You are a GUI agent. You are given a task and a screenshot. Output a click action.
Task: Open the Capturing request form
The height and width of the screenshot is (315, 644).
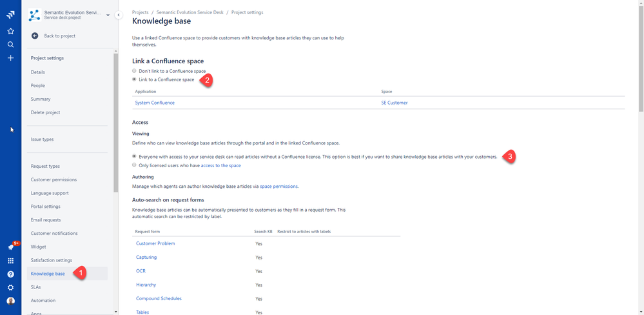click(146, 258)
